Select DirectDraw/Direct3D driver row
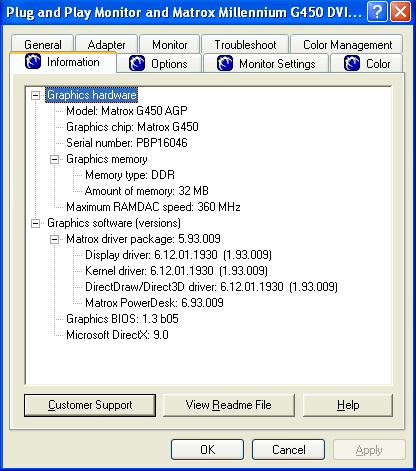This screenshot has height=471, width=416. click(211, 287)
